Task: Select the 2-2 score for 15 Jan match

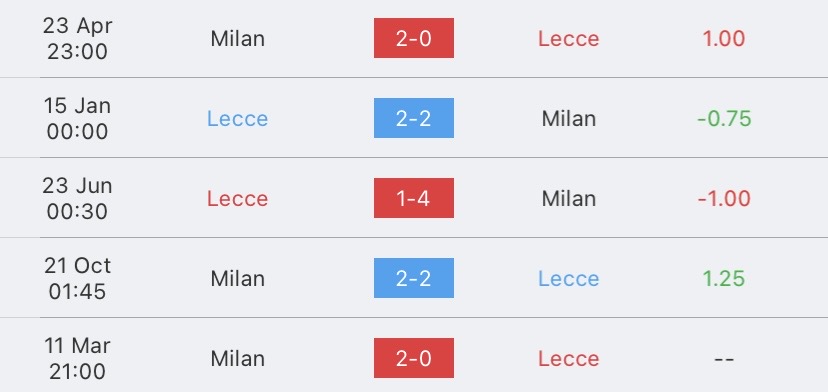Action: coord(413,118)
